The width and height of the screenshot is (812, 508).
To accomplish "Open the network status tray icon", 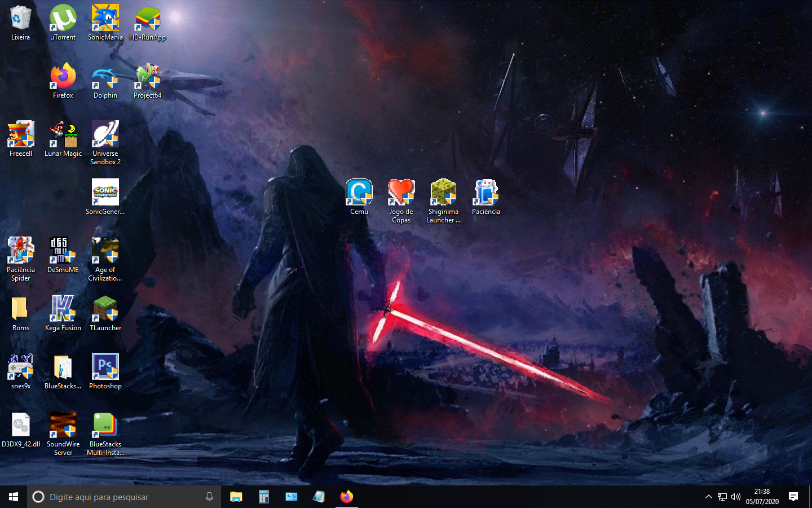I will 722,497.
